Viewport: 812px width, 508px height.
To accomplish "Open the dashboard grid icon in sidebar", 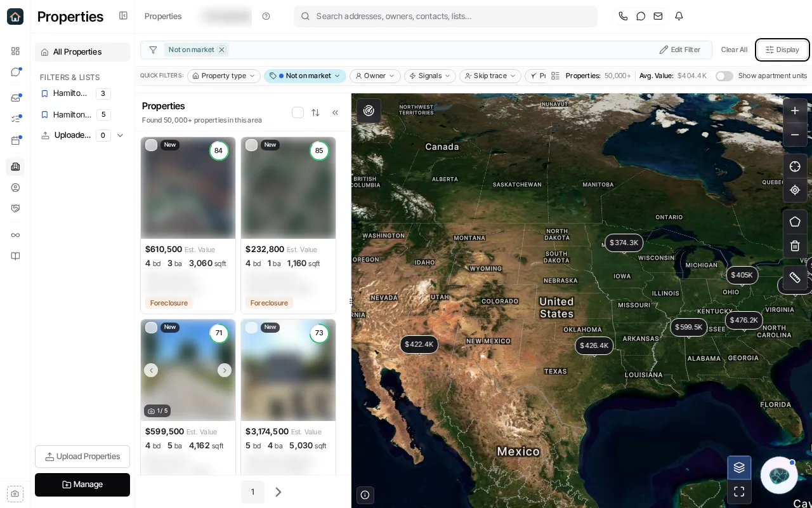I will pos(15,51).
